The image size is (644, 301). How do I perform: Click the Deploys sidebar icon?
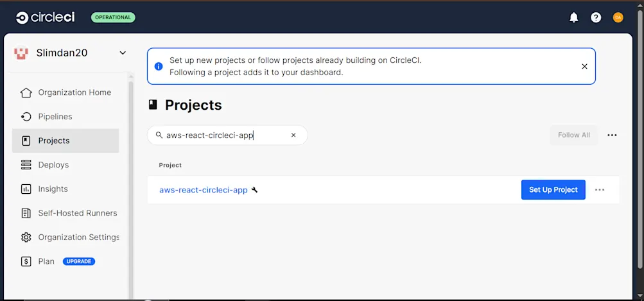click(26, 165)
